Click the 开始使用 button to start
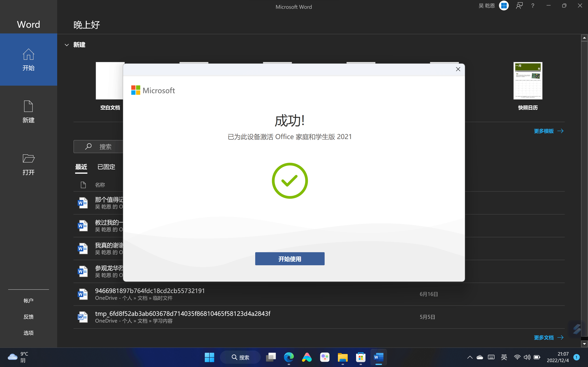Screen dimensions: 588x367 pyautogui.click(x=290, y=259)
